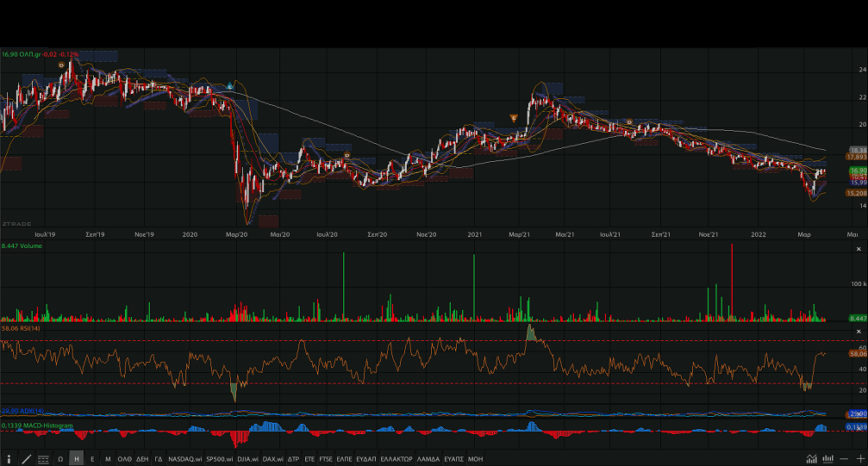
Task: Zoom in using the plus icon
Action: 859,459
